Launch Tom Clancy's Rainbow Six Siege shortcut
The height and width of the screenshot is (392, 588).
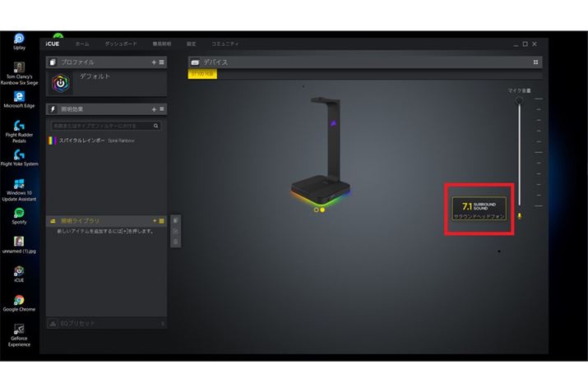point(19,73)
